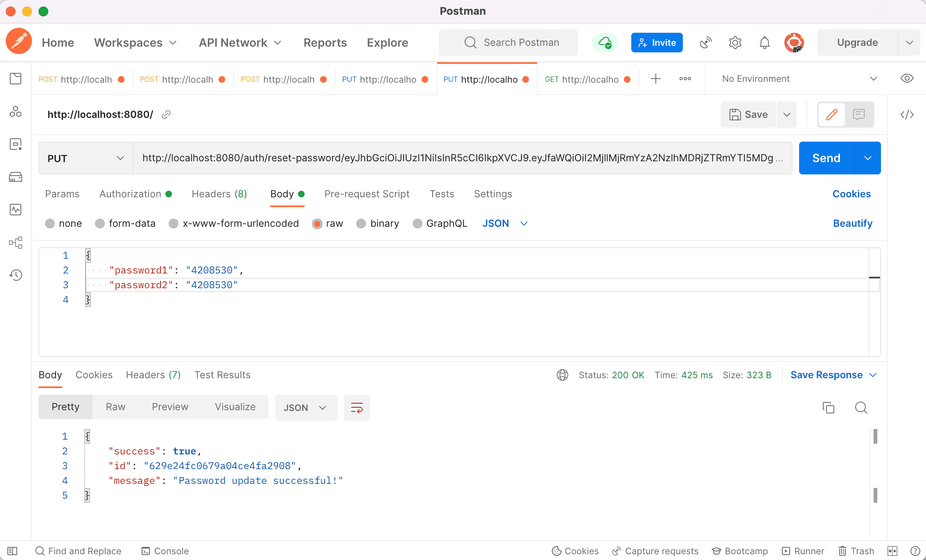Click the Beautify link
926x560 pixels.
(x=852, y=224)
